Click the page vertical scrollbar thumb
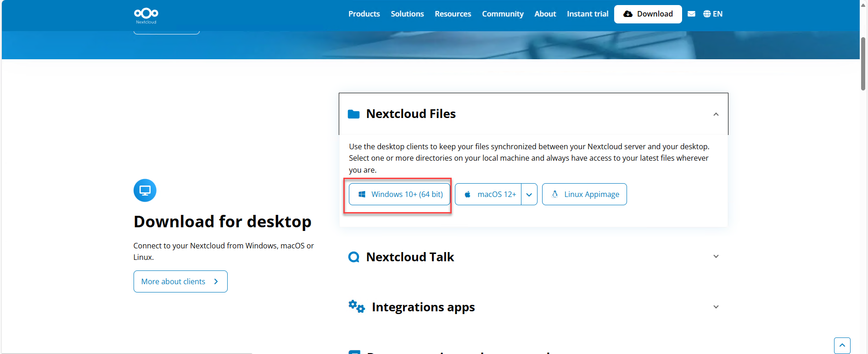 click(863, 64)
